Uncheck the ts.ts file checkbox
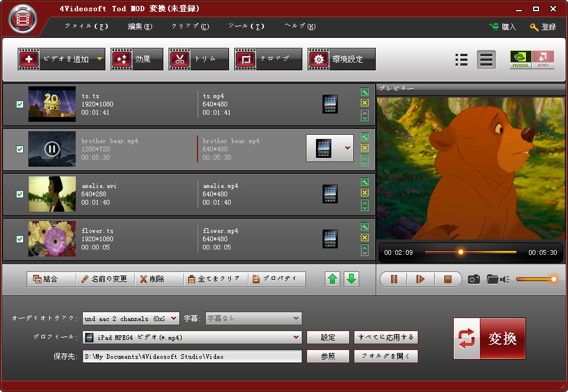Viewport: 568px width, 392px height. tap(20, 104)
